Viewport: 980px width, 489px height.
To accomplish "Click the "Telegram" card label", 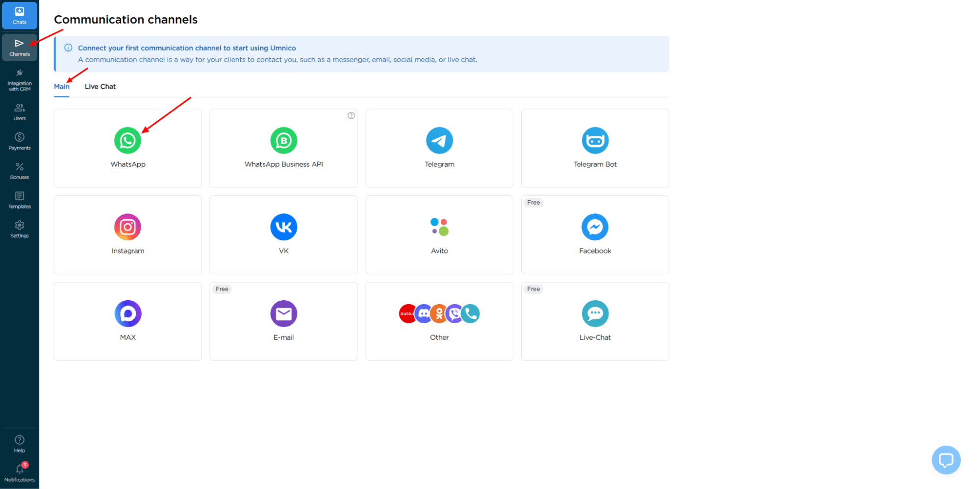I will [440, 164].
